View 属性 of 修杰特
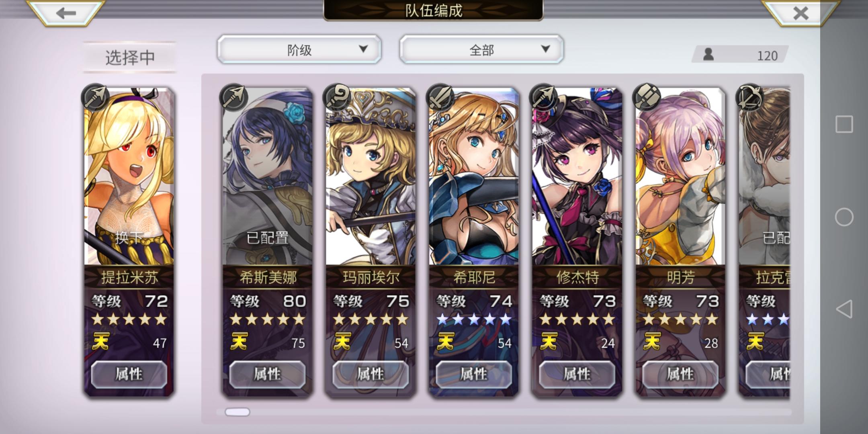The width and height of the screenshot is (868, 434). click(x=577, y=374)
